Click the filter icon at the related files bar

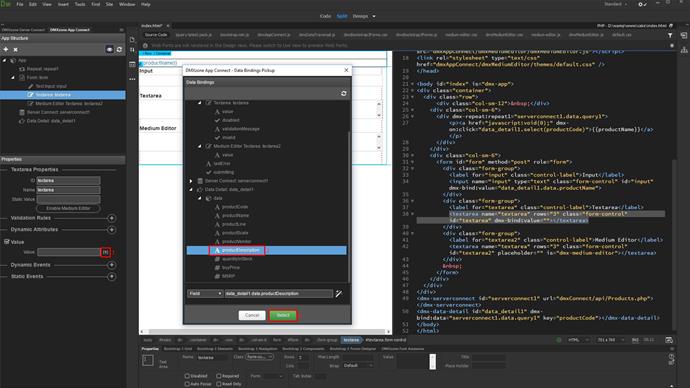coord(670,35)
